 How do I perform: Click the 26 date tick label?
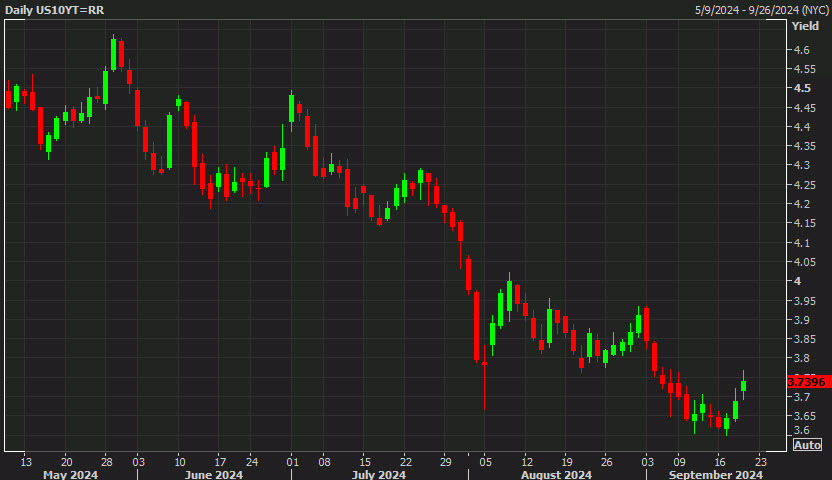click(606, 461)
